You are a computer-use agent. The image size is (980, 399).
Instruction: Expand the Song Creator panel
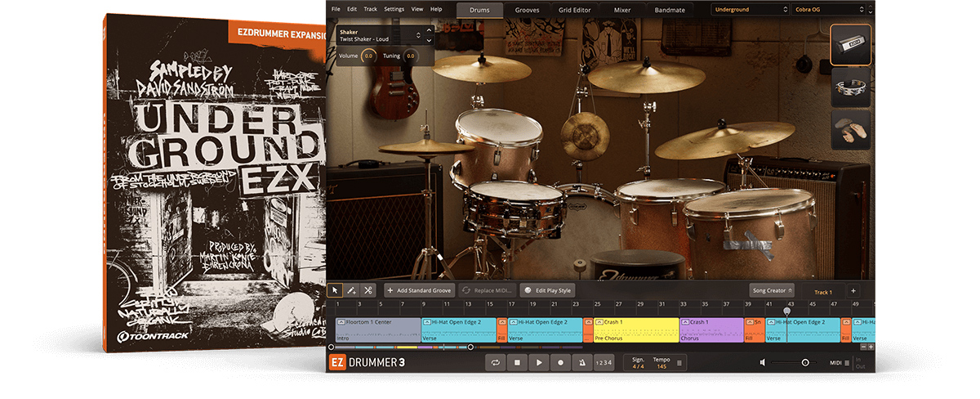tap(772, 290)
